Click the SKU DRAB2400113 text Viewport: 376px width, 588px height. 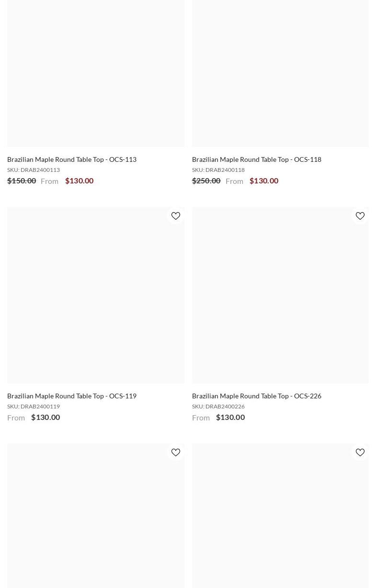point(34,170)
